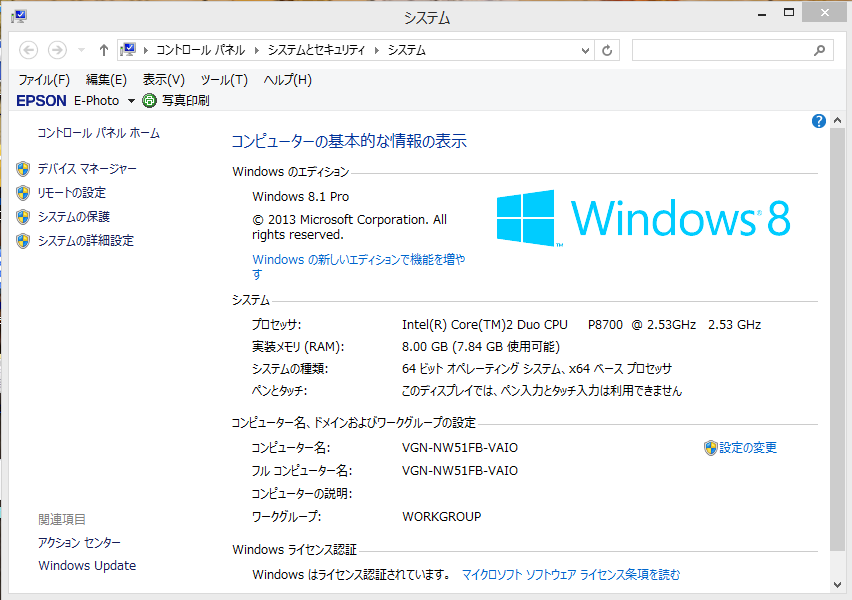Viewport: 852px width, 600px height.
Task: Click E-Photo label in toolbar
Action: click(96, 101)
